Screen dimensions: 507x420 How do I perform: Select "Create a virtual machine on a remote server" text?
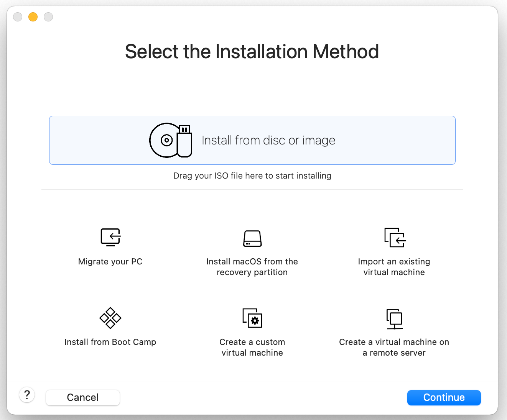click(394, 348)
